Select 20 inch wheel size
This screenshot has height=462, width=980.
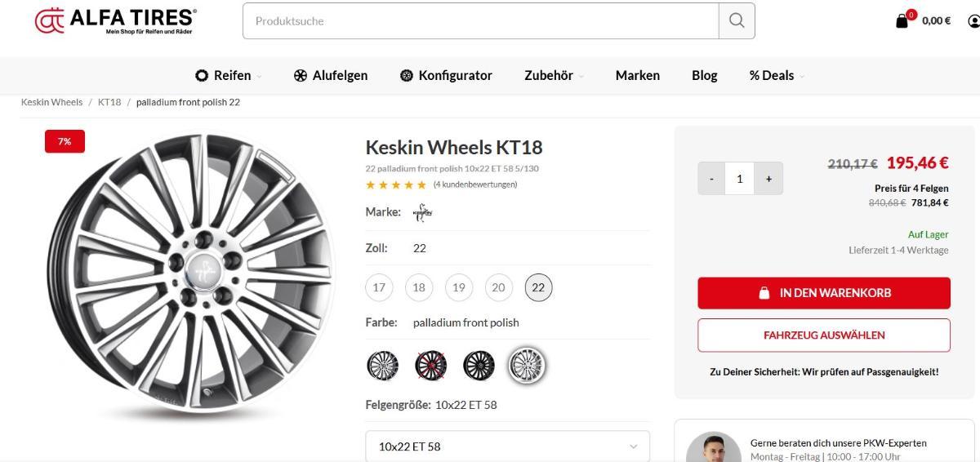(x=498, y=287)
